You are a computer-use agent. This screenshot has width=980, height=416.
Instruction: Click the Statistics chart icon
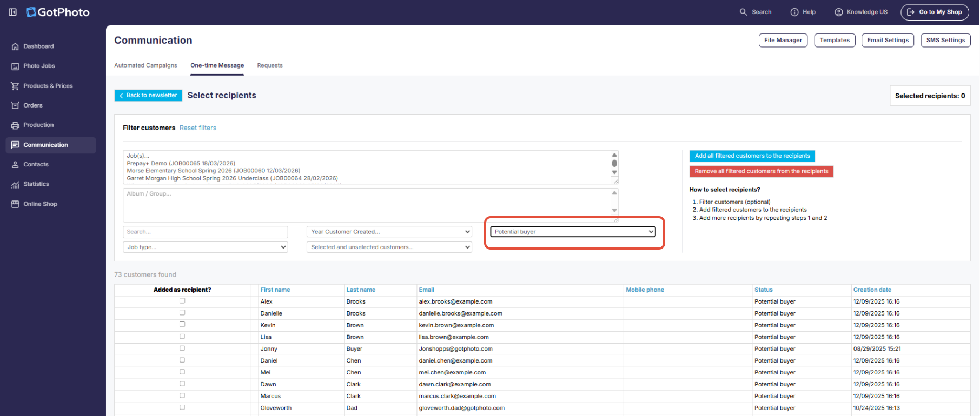[x=15, y=184]
